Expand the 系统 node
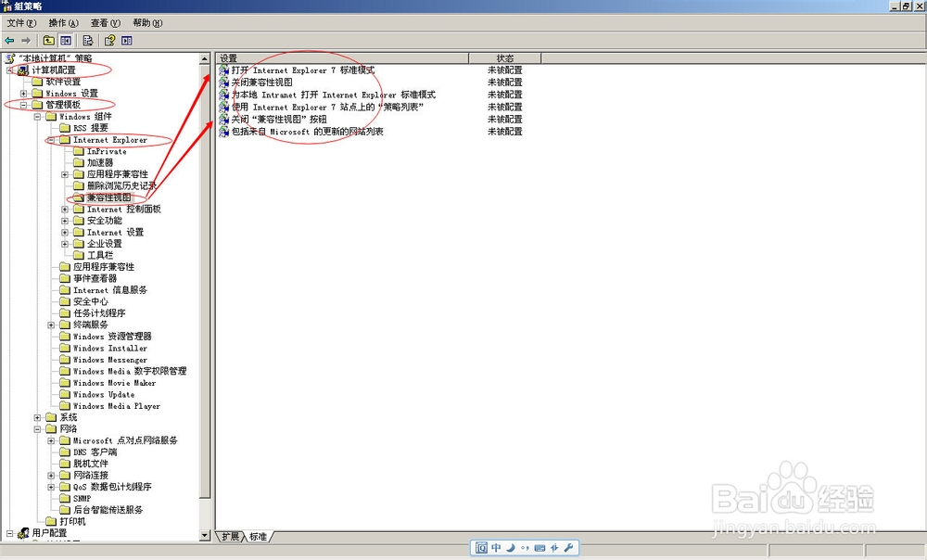The image size is (927, 560). [x=37, y=417]
